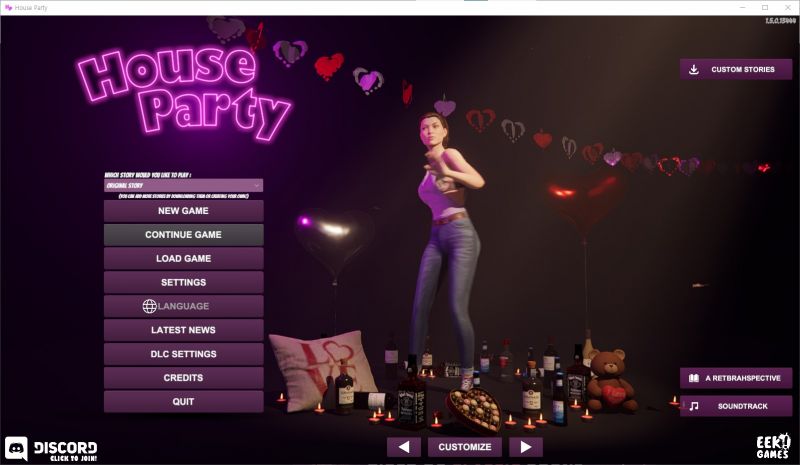The image size is (800, 465).
Task: Click the Discord controller icon
Action: pyautogui.click(x=17, y=448)
